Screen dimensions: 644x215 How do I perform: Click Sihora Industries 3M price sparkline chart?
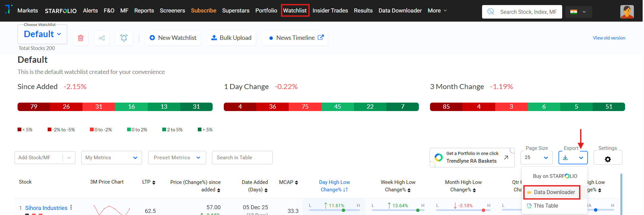[x=112, y=210]
